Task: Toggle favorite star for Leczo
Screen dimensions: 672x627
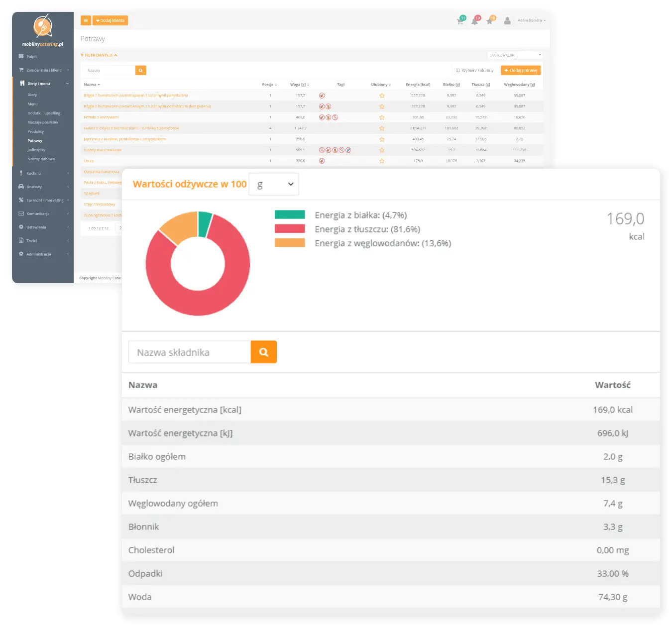Action: pos(382,161)
